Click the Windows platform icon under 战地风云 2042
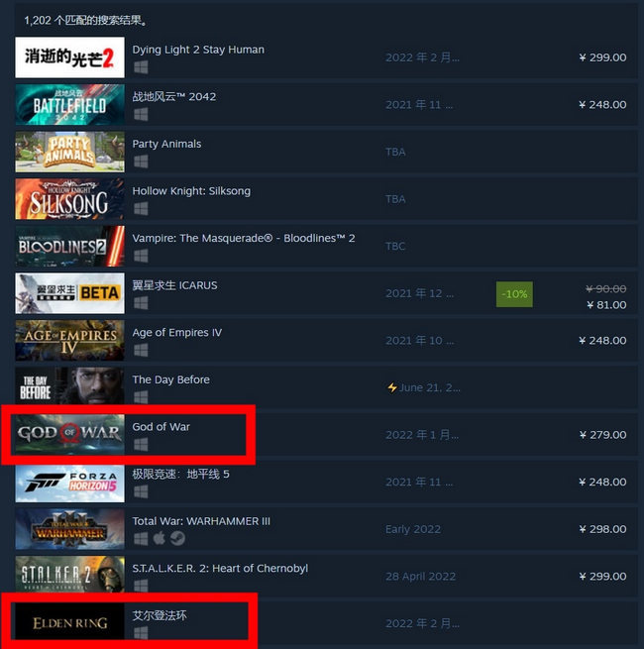 [x=141, y=114]
